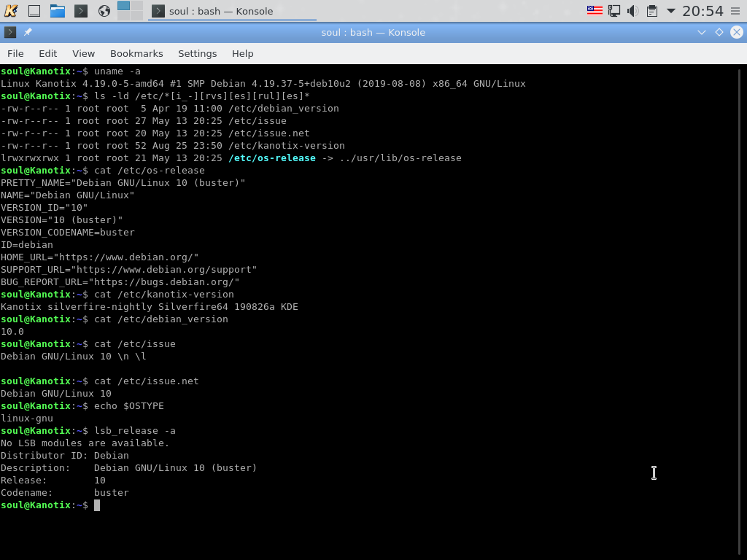Click the HOME_URL https://www.debian.org/ line
Viewport: 747px width, 560px height.
click(99, 257)
